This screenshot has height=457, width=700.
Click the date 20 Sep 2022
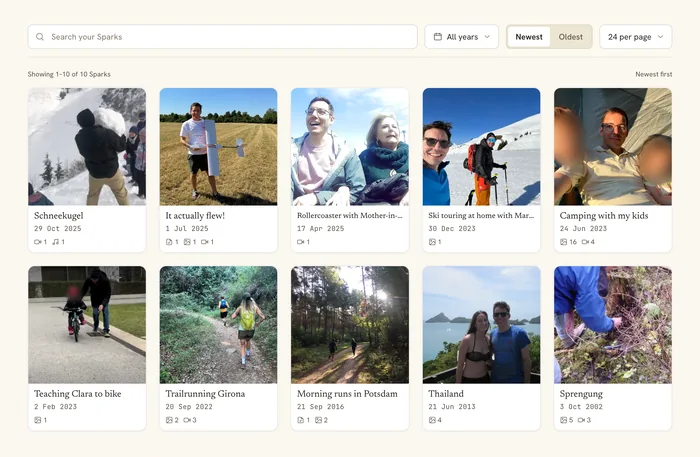click(x=189, y=407)
